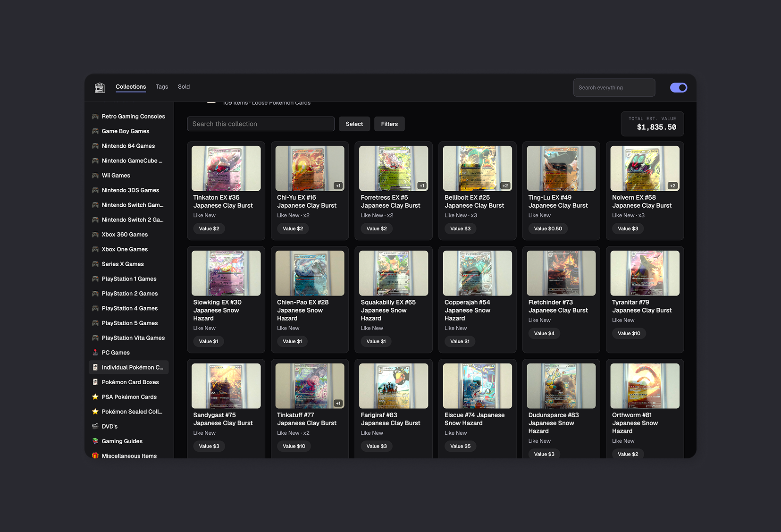Open the Farigiraf #83 card thumbnail
This screenshot has width=781, height=532.
[x=394, y=386]
